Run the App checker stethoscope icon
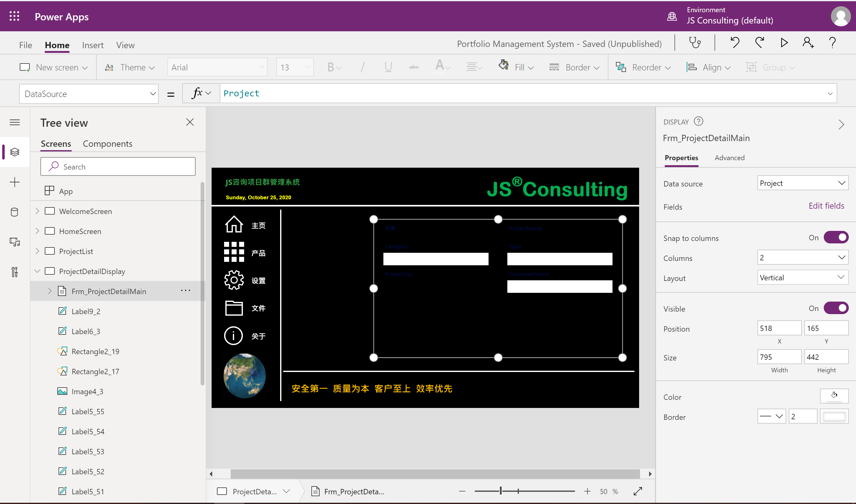 tap(695, 43)
